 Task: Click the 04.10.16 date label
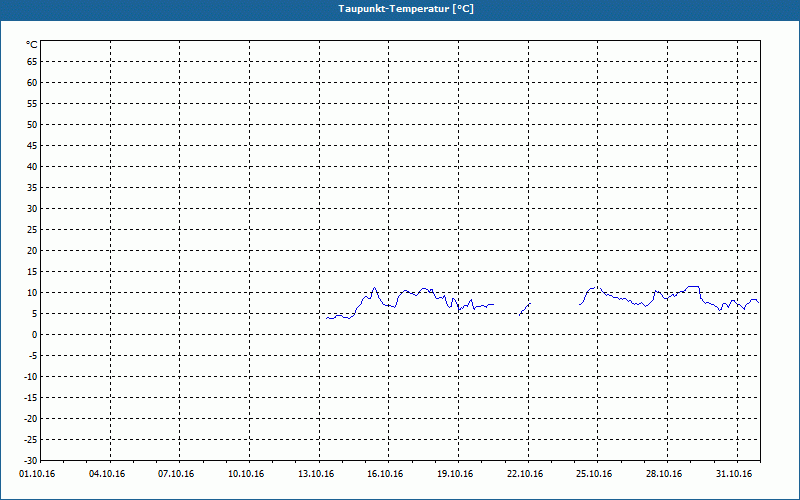pyautogui.click(x=107, y=474)
